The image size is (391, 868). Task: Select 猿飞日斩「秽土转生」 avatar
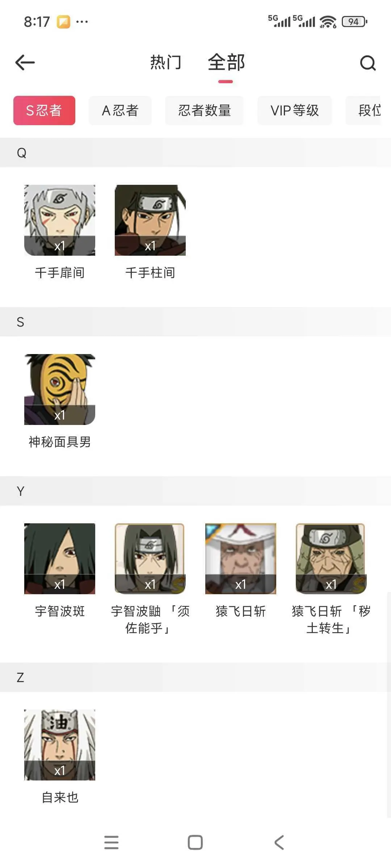pos(331,559)
